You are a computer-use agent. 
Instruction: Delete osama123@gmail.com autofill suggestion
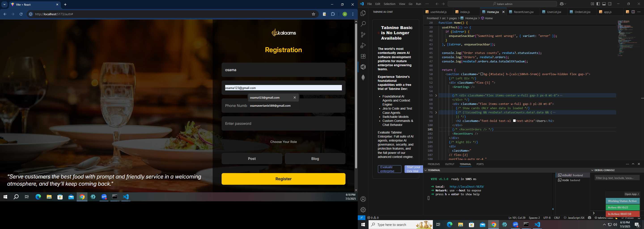[x=294, y=98]
